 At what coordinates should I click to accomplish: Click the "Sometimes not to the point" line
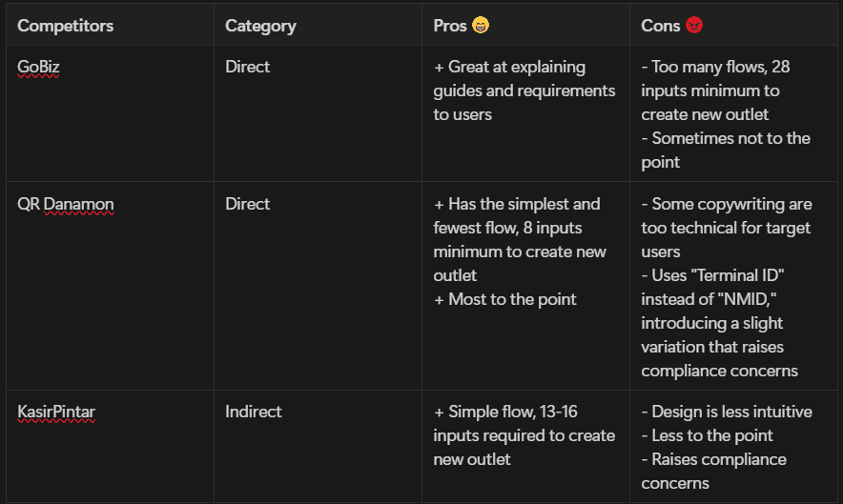725,138
